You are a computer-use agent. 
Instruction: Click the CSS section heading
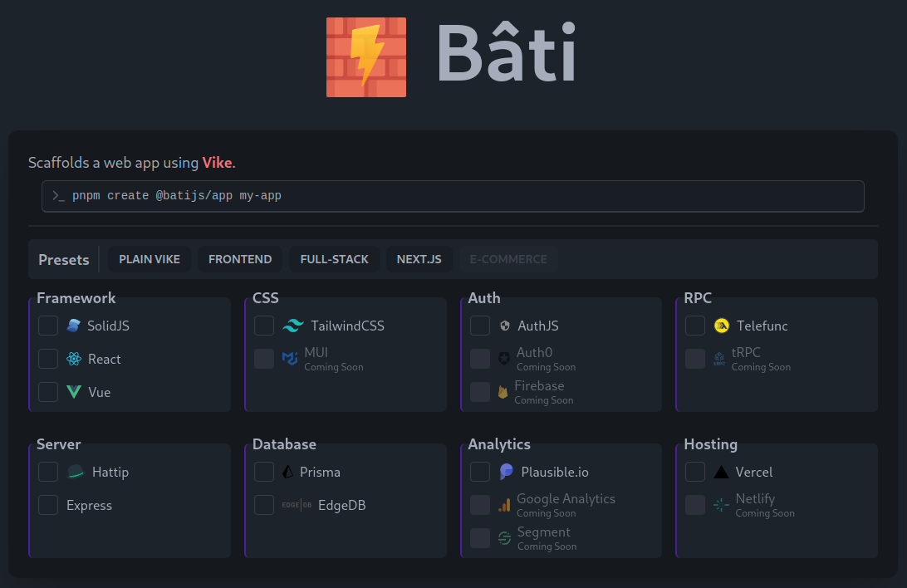coord(266,298)
